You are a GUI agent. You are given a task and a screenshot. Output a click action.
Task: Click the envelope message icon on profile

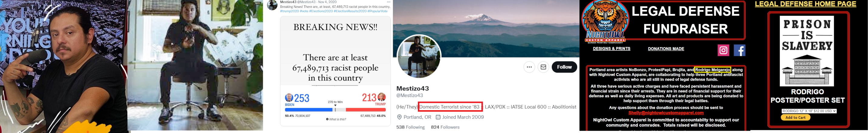click(543, 67)
